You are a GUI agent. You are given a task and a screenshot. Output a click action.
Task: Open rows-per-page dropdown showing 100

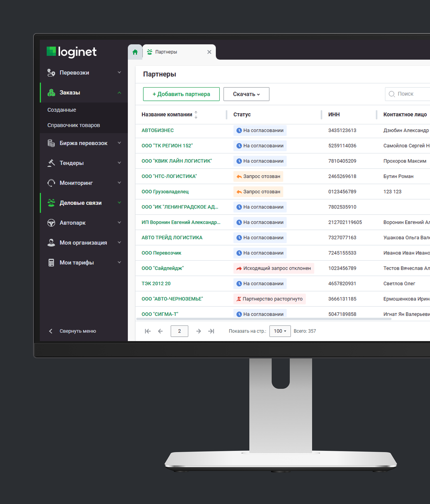click(x=280, y=331)
